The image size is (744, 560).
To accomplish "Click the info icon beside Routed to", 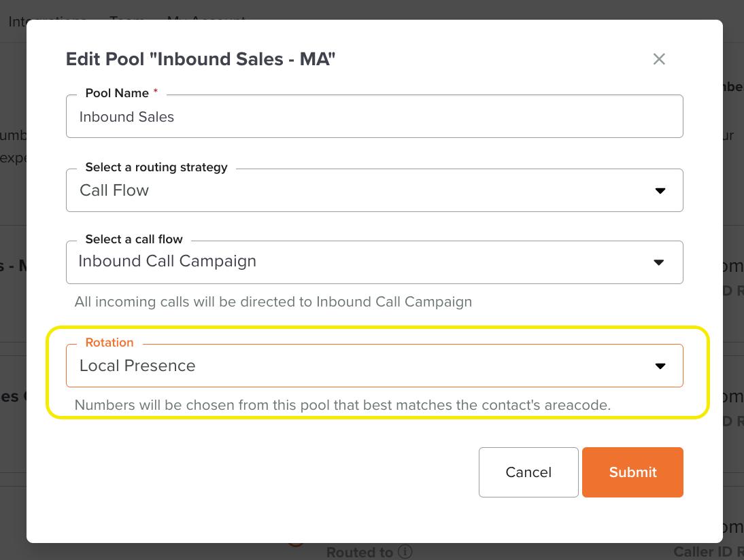I will point(405,552).
